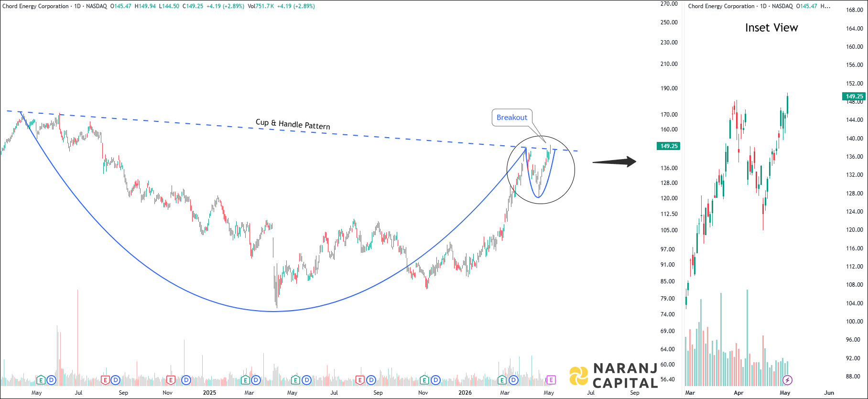Click the dividend D marker at March 2025

click(x=256, y=380)
